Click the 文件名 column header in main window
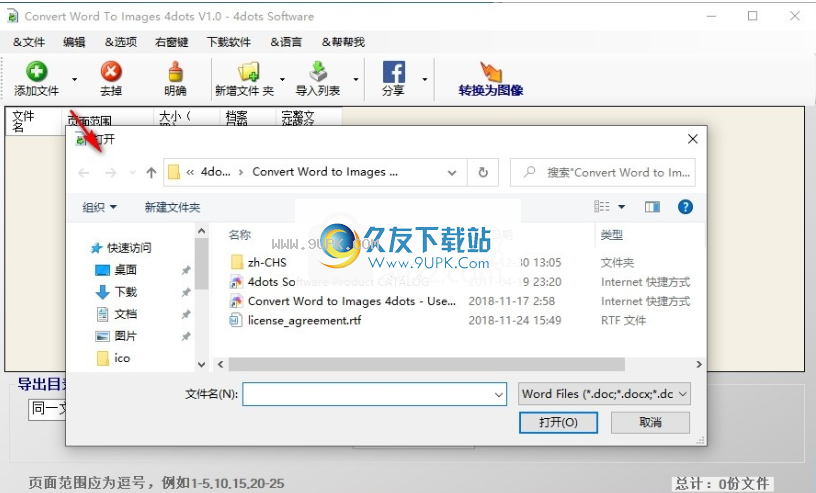816x493 pixels. (x=33, y=121)
